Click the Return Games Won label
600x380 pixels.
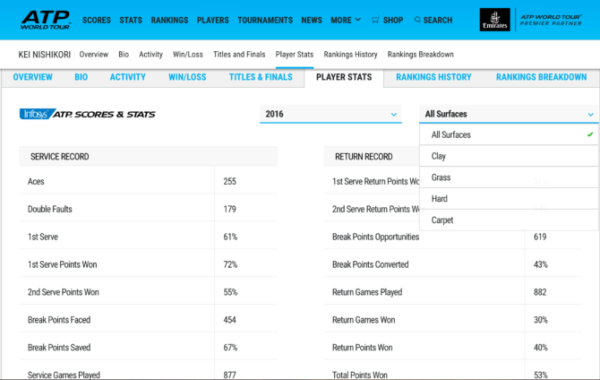tap(364, 320)
